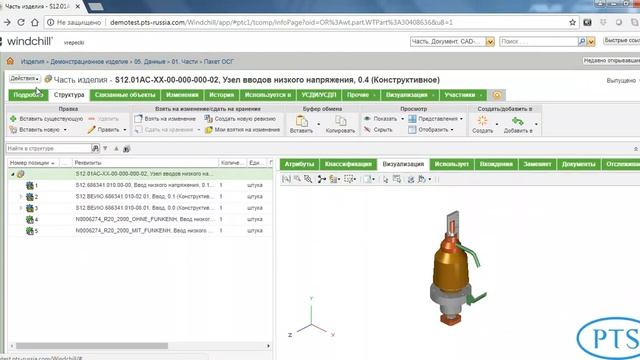Click the 'Вставить' clipboard paste icon

click(301, 121)
